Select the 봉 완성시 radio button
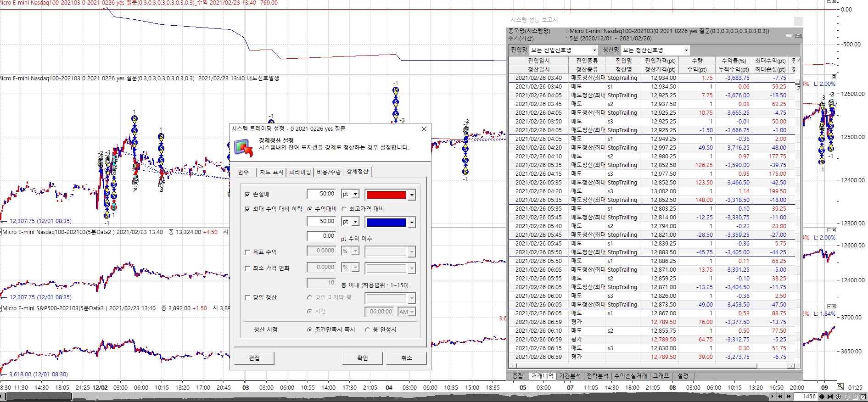 [x=367, y=329]
